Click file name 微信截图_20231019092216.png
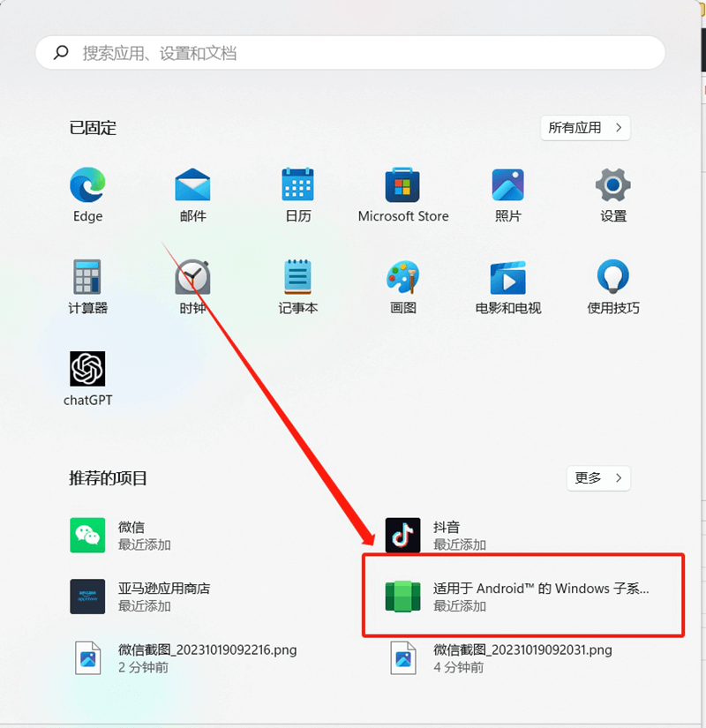The height and width of the screenshot is (728, 706). pos(207,650)
